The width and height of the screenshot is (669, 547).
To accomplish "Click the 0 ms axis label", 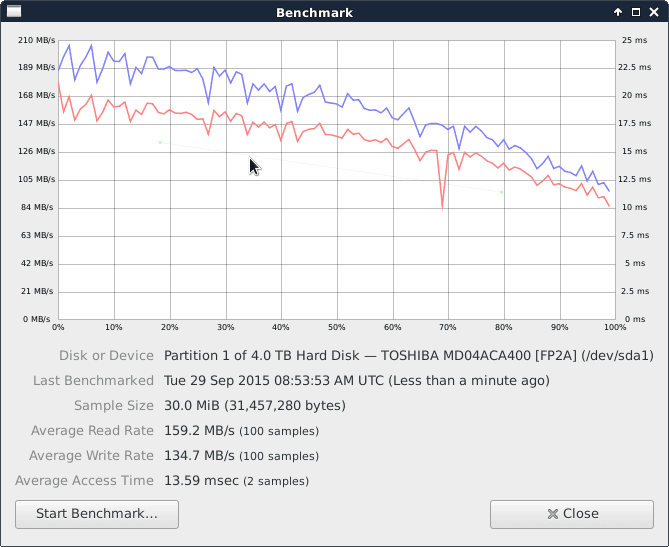I will (x=635, y=319).
